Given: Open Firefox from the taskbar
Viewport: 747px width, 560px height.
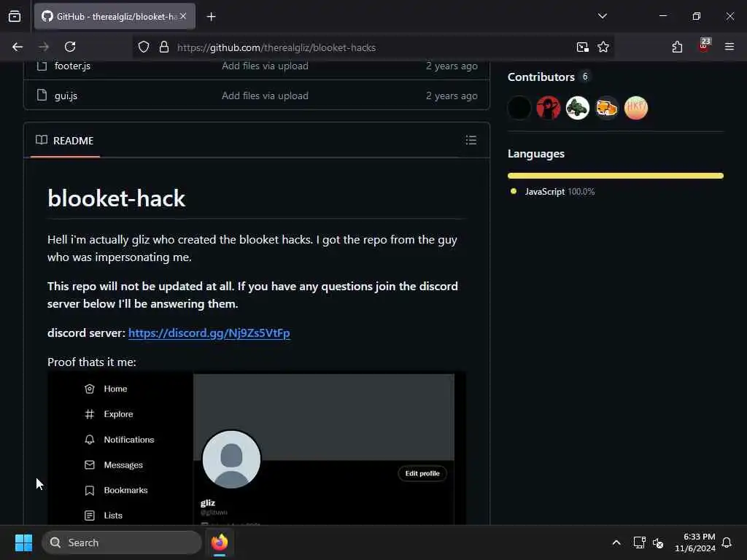Looking at the screenshot, I should click(219, 542).
